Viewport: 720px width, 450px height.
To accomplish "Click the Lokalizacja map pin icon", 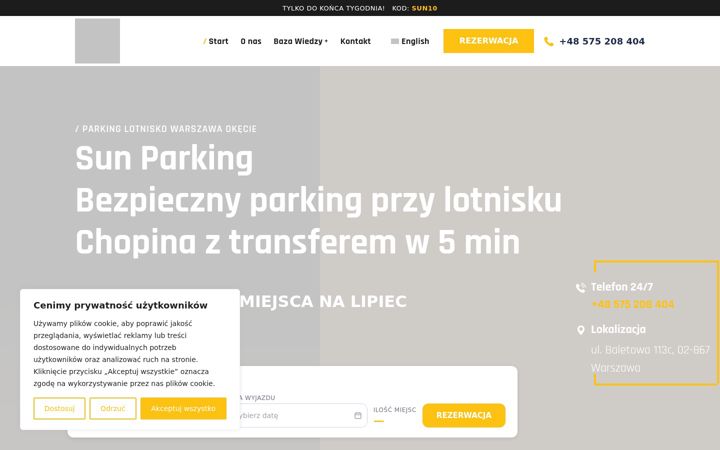I will tap(581, 330).
